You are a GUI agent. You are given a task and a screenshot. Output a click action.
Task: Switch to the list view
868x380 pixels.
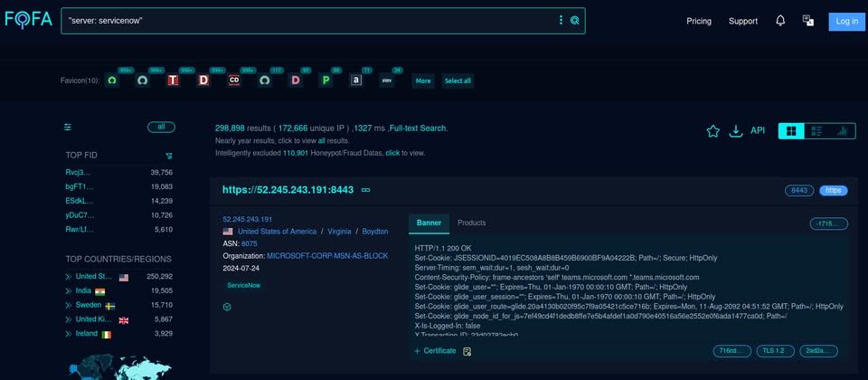click(816, 131)
